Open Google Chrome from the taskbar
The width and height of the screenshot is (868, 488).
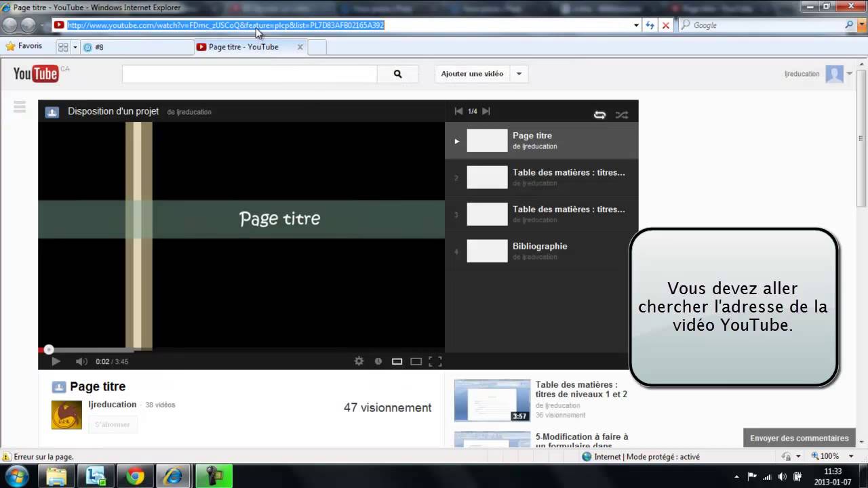tap(135, 476)
